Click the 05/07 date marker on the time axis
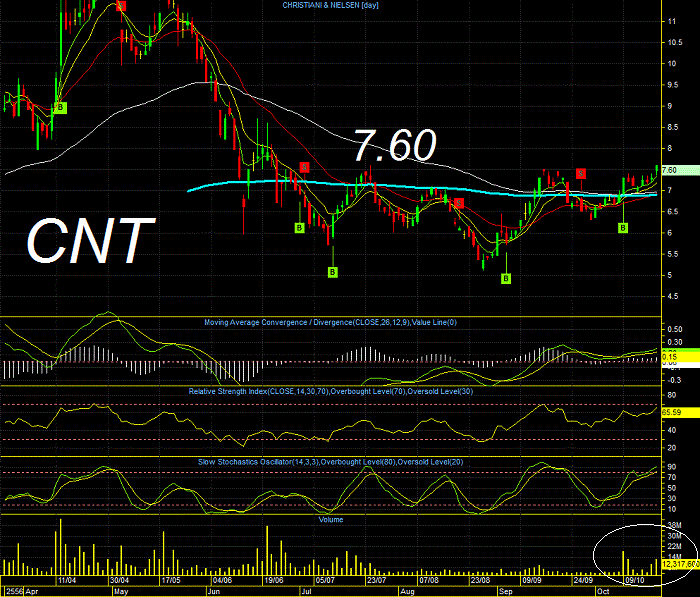The image size is (700, 597). coord(325,580)
